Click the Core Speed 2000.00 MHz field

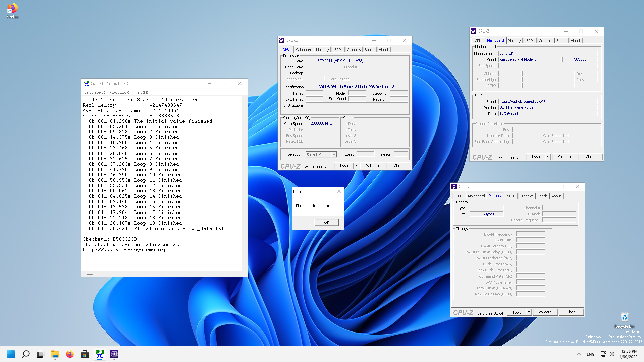pos(321,124)
